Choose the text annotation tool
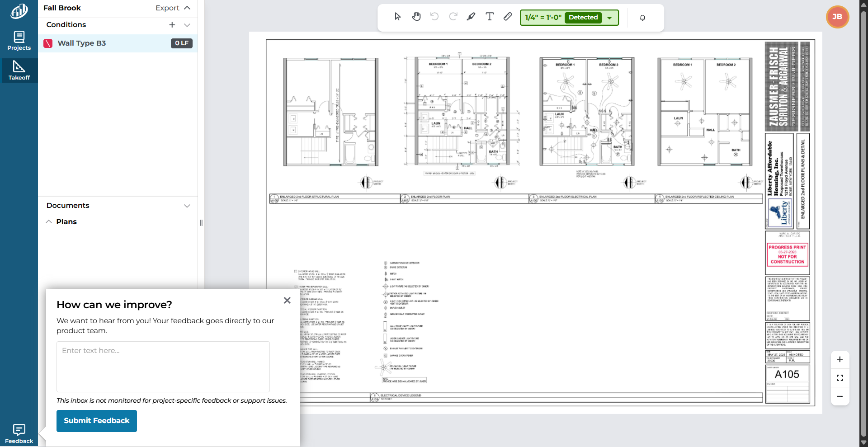868x447 pixels. tap(490, 17)
